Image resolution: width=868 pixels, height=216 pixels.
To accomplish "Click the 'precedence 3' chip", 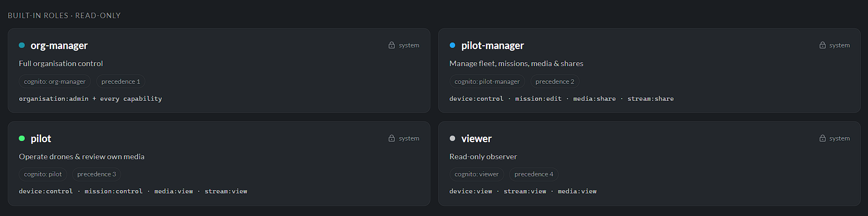I will [x=97, y=174].
